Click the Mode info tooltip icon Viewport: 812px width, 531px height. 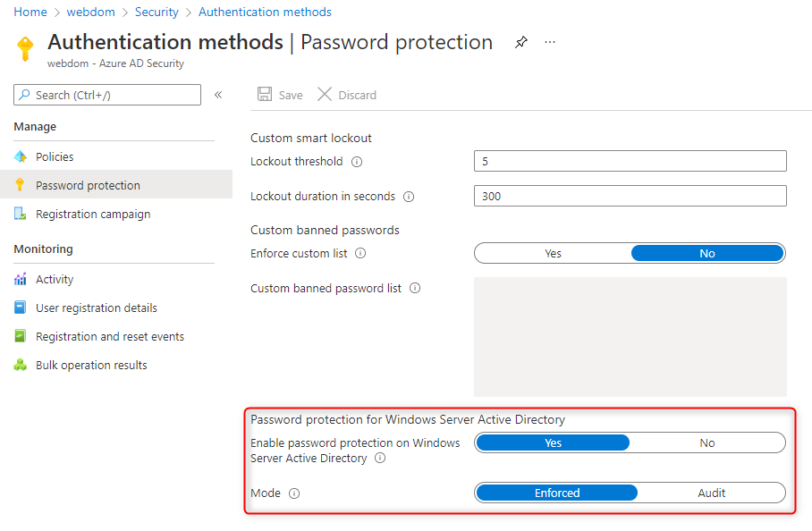(x=294, y=493)
